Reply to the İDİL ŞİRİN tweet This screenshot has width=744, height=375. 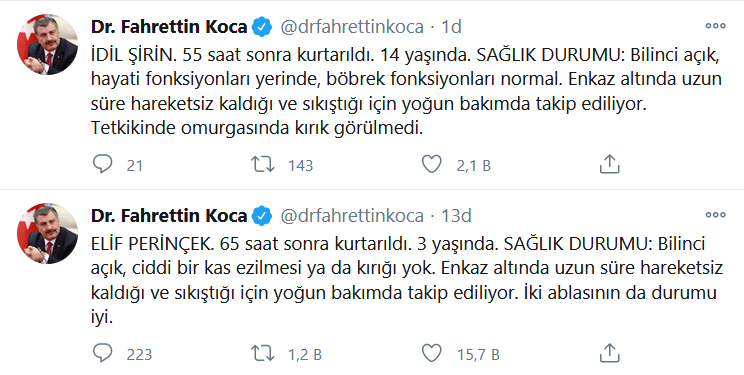click(102, 164)
